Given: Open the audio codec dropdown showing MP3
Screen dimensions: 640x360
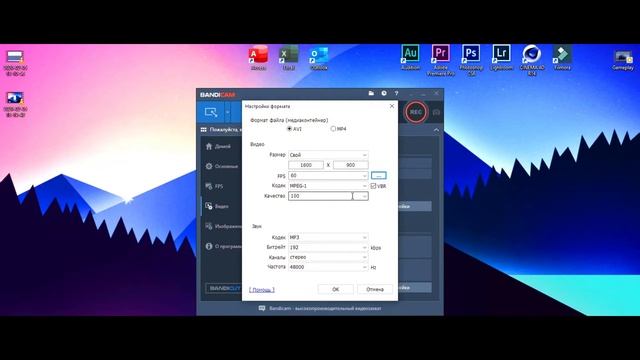Looking at the screenshot, I should click(x=328, y=237).
